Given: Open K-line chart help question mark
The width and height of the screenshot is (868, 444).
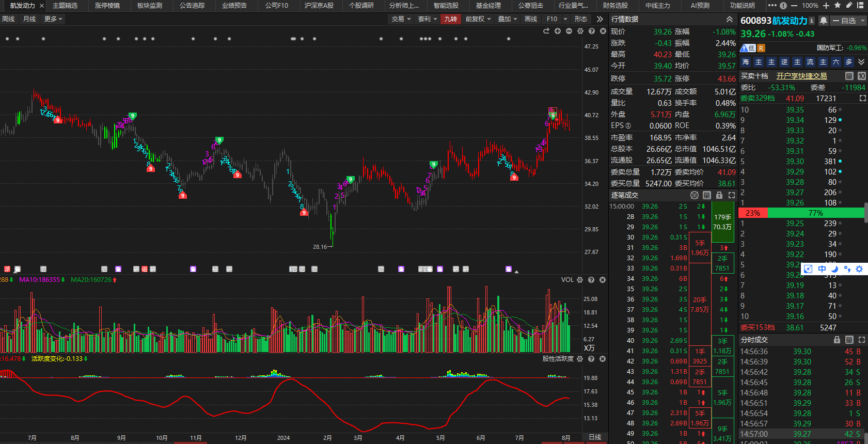Looking at the screenshot, I should [592, 31].
